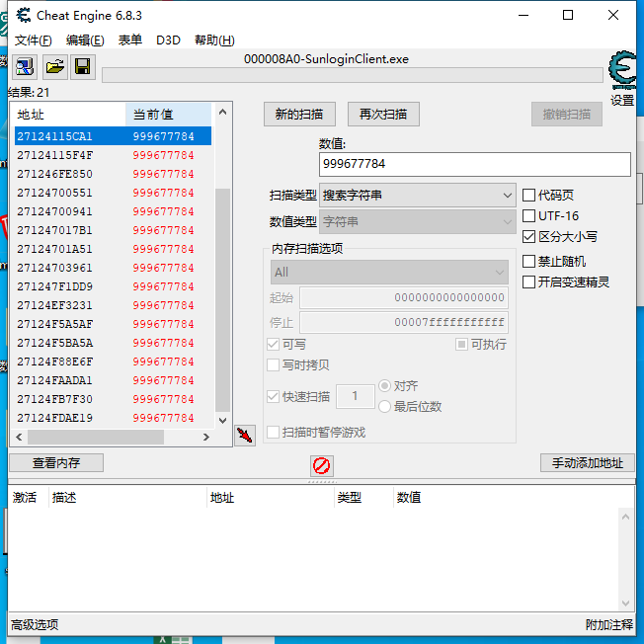Image resolution: width=644 pixels, height=644 pixels.
Task: Click 附加注释 at bottom right
Action: (x=609, y=624)
